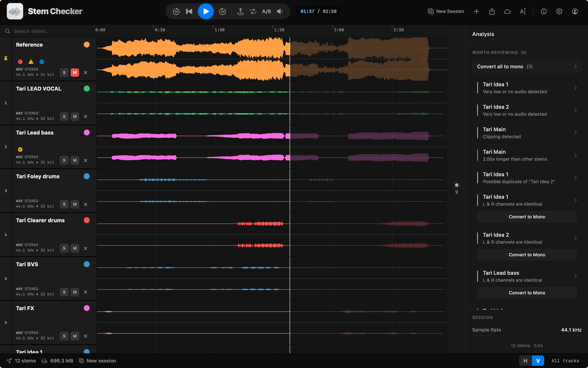The height and width of the screenshot is (368, 588).
Task: Click the plus icon to add stems
Action: 476,11
